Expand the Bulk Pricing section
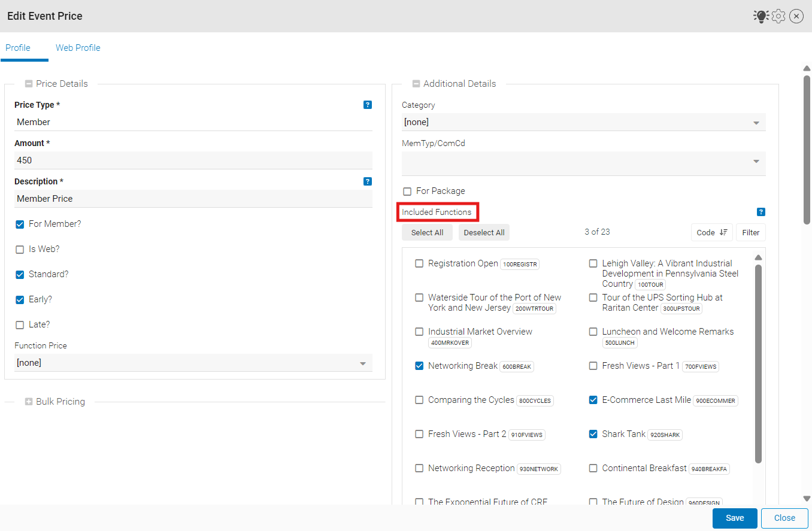The height and width of the screenshot is (531, 812). pos(29,402)
